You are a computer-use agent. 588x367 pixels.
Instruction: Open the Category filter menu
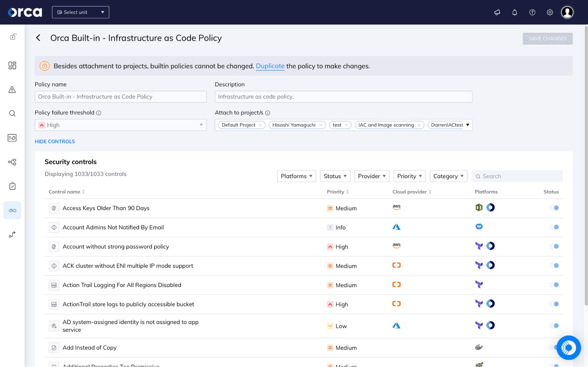point(448,176)
